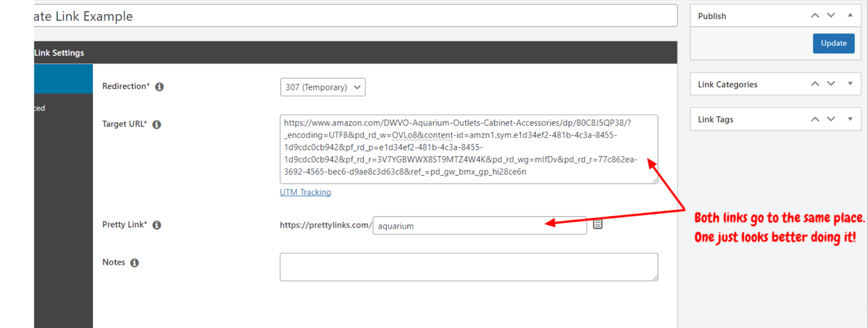The width and height of the screenshot is (868, 328).
Task: Click the Redirection* field label
Action: (126, 86)
